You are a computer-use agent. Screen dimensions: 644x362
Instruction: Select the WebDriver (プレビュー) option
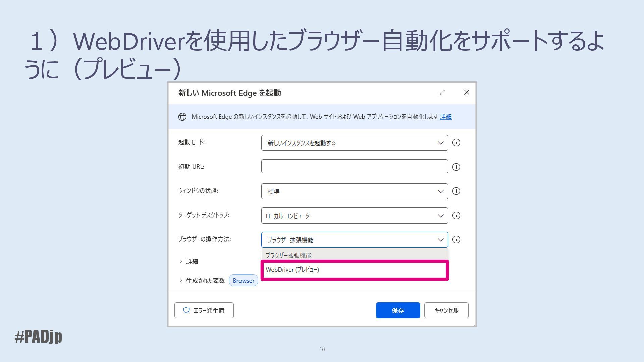[354, 270]
